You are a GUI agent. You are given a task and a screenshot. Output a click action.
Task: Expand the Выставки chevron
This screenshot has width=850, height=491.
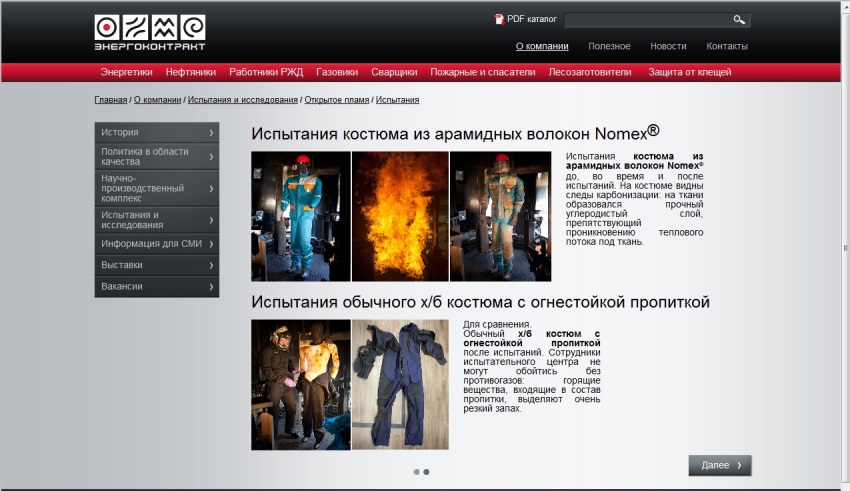point(211,266)
